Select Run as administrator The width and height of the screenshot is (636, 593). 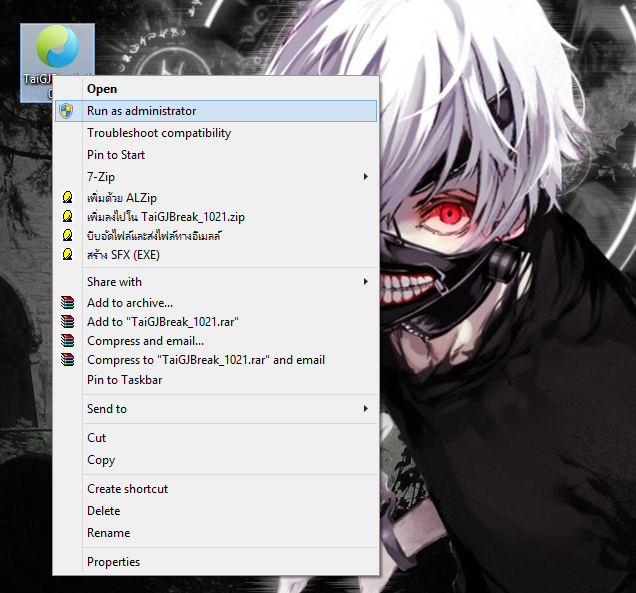(216, 111)
